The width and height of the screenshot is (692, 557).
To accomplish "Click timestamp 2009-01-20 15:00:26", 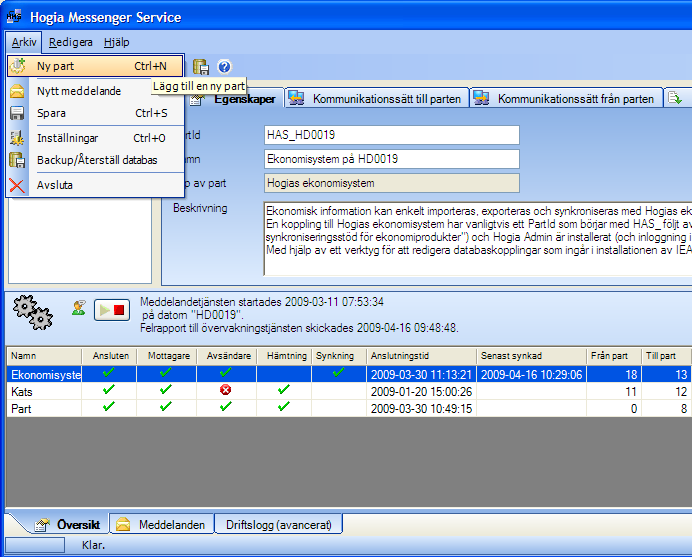I will [421, 392].
